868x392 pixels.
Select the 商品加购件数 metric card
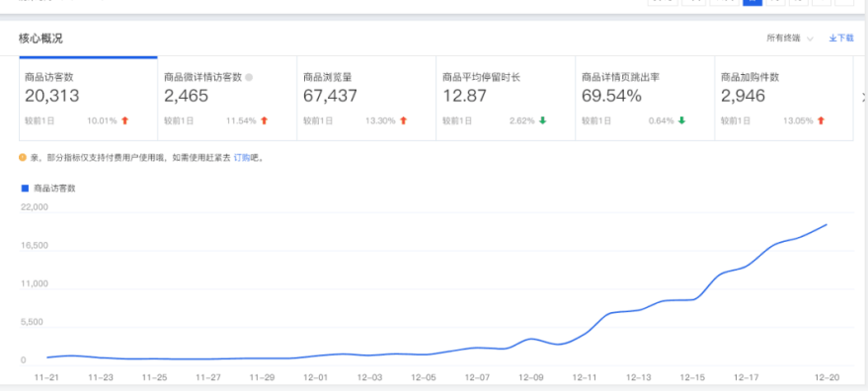point(784,99)
